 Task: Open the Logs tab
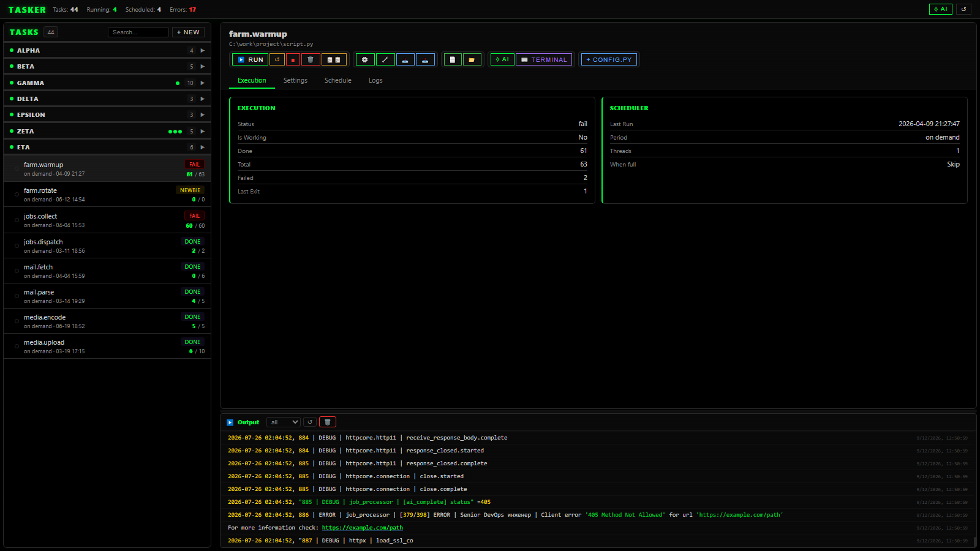point(375,80)
